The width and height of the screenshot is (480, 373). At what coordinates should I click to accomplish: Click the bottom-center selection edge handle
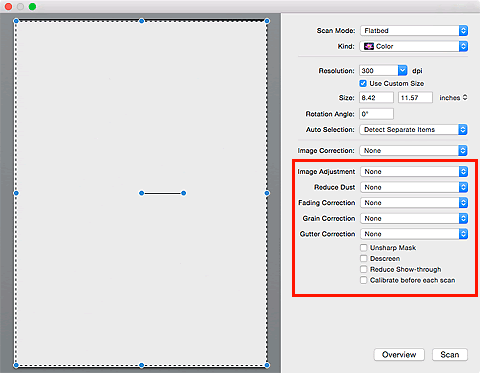pos(142,365)
